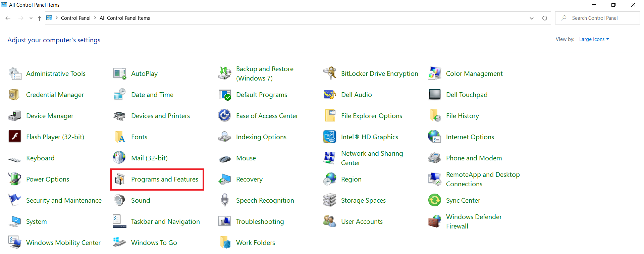Open the Date and Time icon
The height and width of the screenshot is (254, 644).
pyautogui.click(x=120, y=95)
